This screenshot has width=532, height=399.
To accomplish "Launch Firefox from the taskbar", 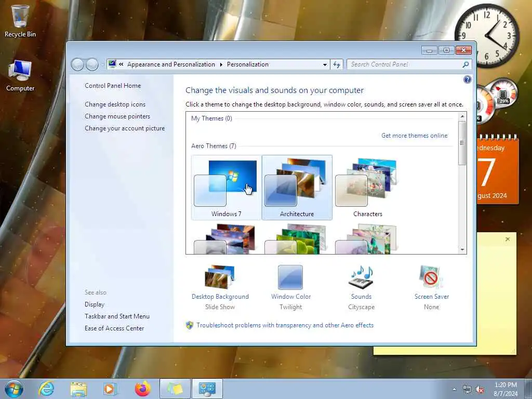I will pos(142,389).
